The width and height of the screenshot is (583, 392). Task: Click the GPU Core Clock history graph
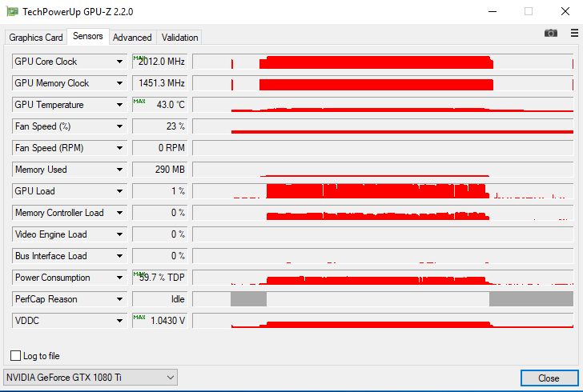click(x=383, y=62)
